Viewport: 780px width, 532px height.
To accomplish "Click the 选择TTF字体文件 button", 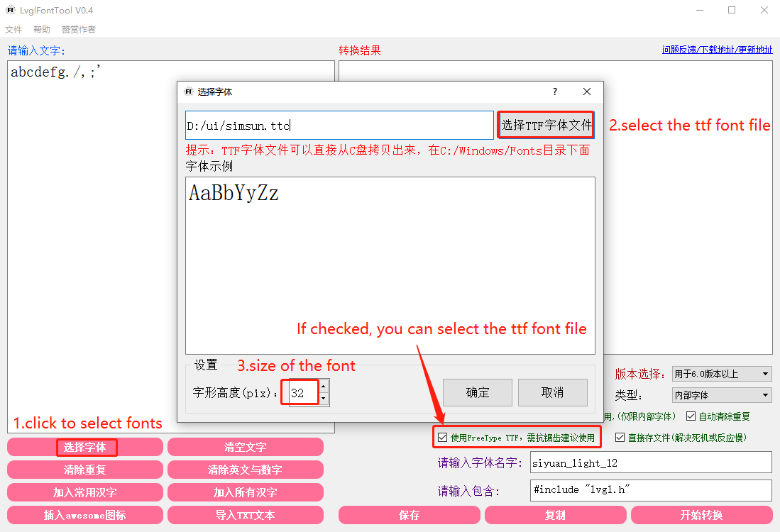I will (546, 124).
